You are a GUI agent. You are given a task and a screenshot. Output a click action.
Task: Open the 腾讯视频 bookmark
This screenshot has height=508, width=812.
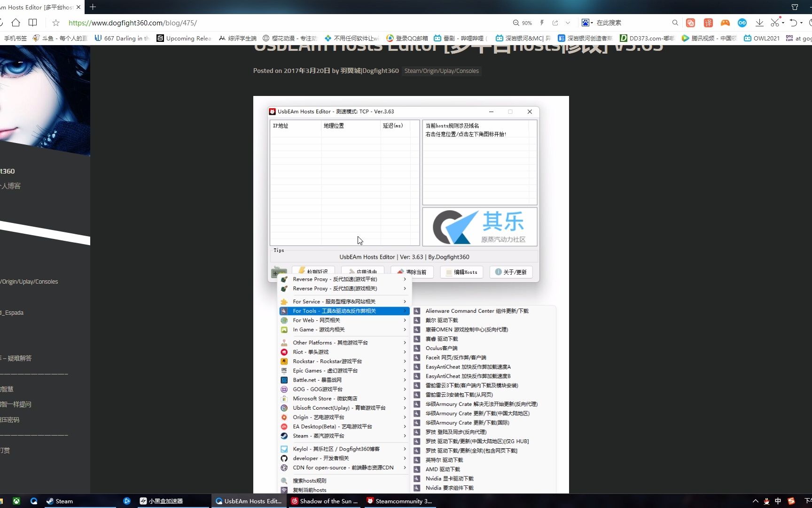709,38
